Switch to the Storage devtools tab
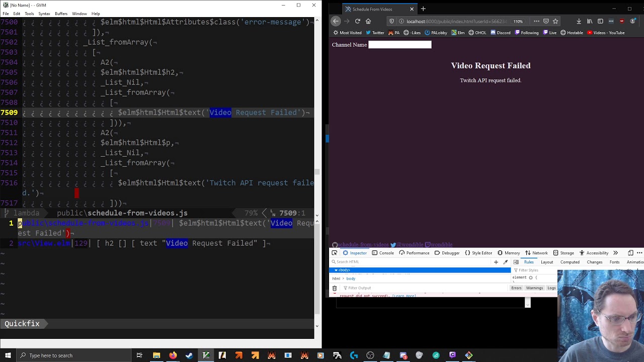Image resolution: width=644 pixels, height=362 pixels. click(x=563, y=253)
